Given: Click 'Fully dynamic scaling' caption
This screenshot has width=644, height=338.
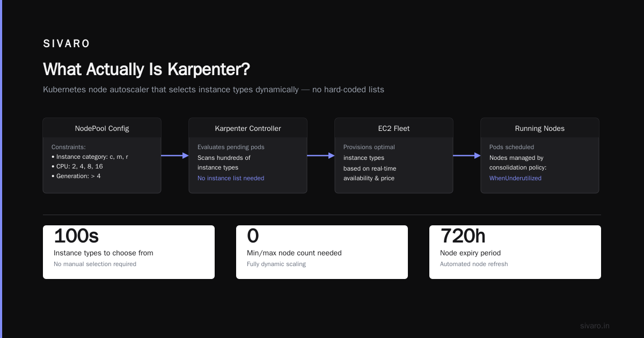Looking at the screenshot, I should 276,264.
